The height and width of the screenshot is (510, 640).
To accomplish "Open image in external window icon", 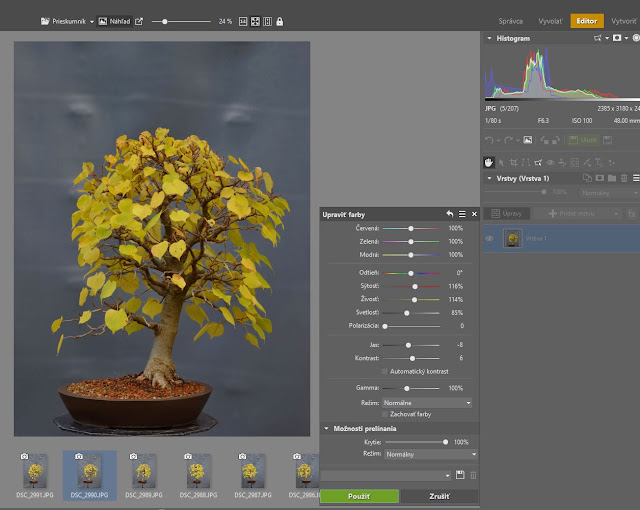I will coord(139,22).
